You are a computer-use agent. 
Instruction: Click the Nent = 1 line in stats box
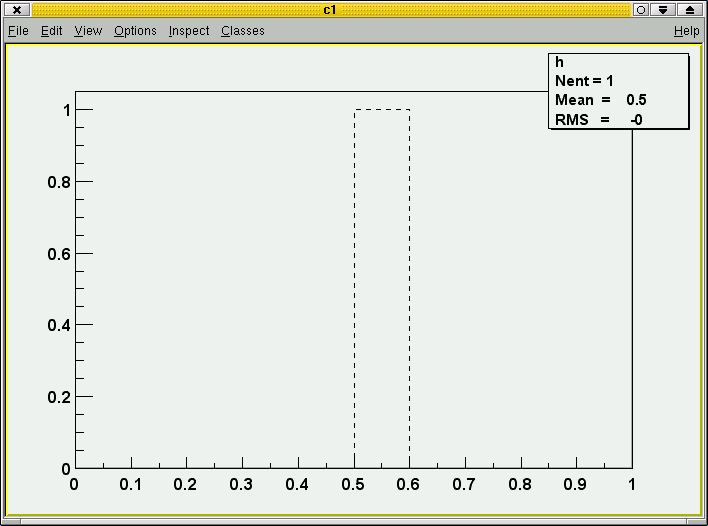click(584, 81)
